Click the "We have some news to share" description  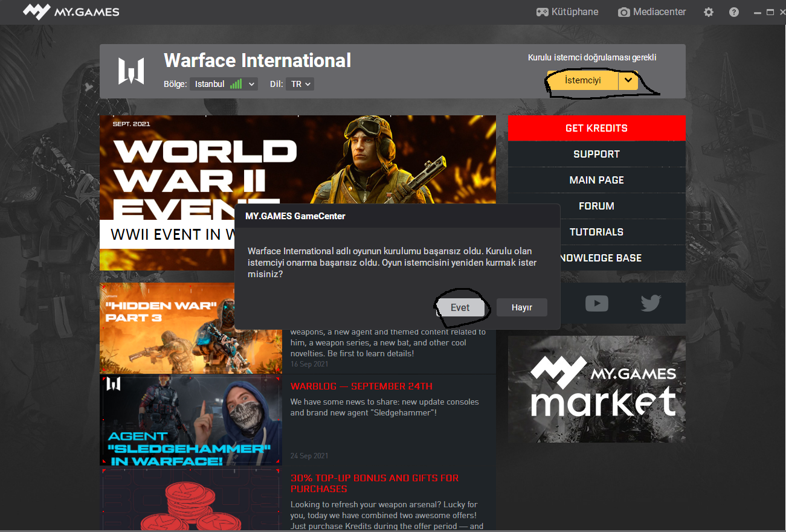click(385, 408)
